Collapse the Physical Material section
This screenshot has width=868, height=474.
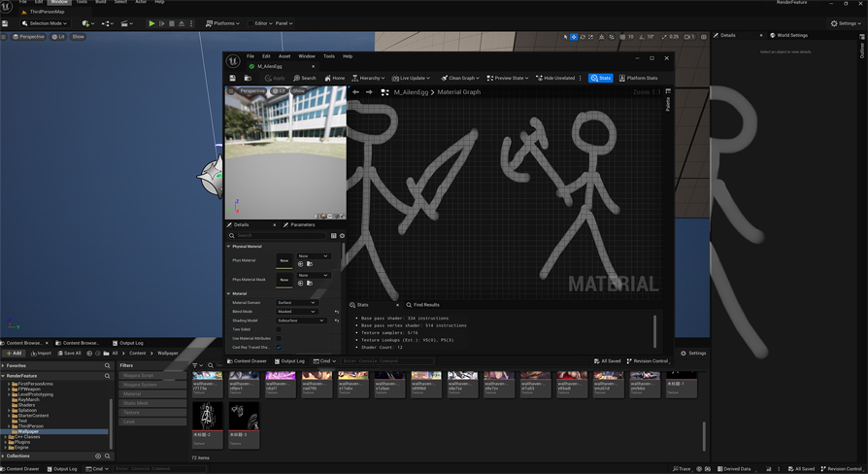point(229,247)
